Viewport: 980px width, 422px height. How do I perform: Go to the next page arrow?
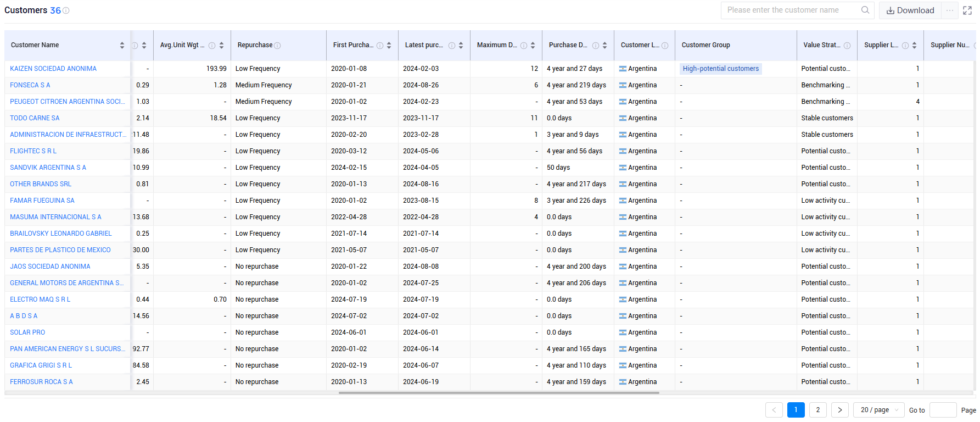840,410
